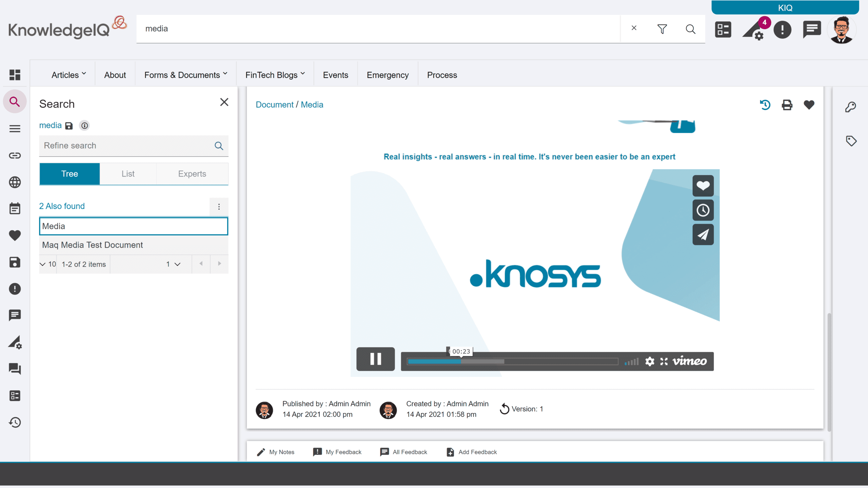Open My Notes
Viewport: 868px width, 488px height.
click(275, 452)
